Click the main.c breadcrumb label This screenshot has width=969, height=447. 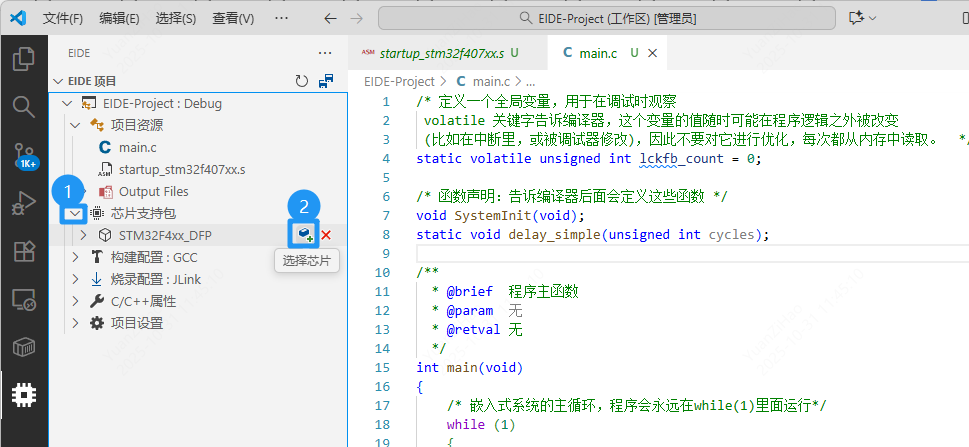tap(491, 81)
